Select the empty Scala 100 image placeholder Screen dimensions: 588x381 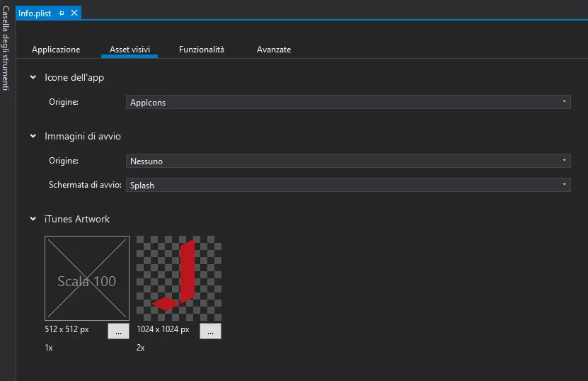point(87,278)
